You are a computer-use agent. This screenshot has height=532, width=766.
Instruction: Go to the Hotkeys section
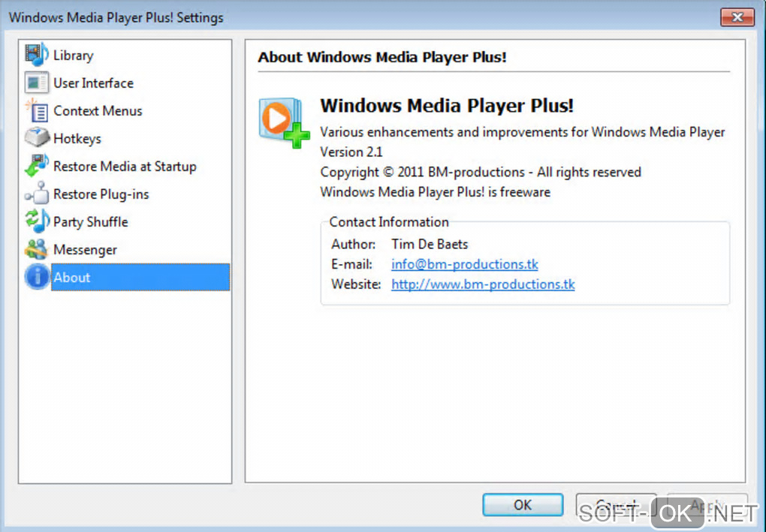[x=77, y=139]
